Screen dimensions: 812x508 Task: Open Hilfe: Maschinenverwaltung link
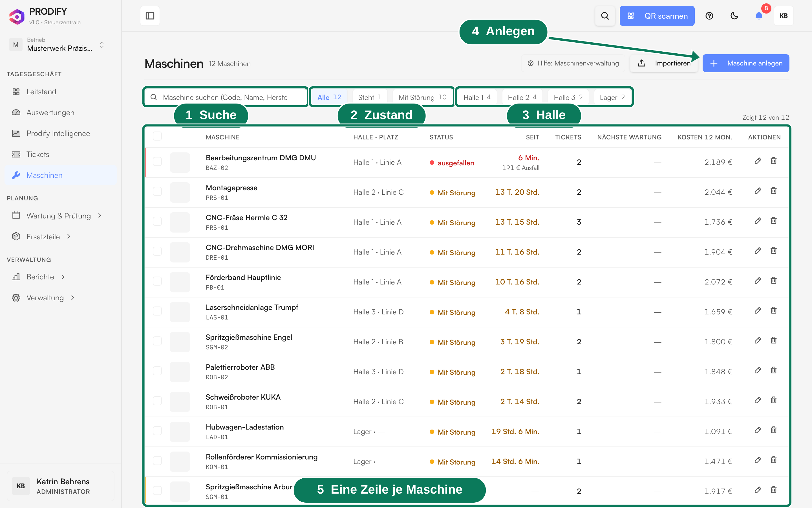coord(573,63)
